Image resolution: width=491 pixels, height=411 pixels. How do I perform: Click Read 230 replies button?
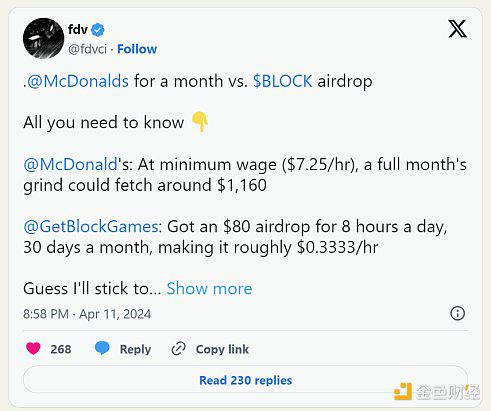245,380
